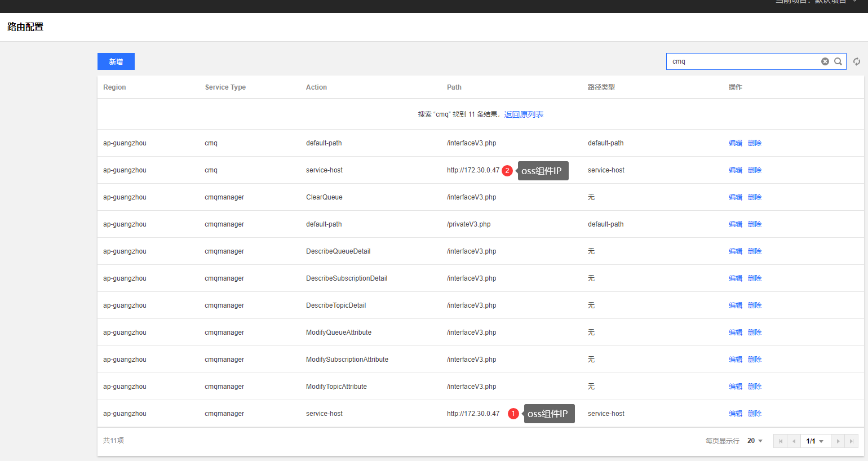Screen dimensions: 868x461
Task: Click the Action column header
Action: (316, 87)
